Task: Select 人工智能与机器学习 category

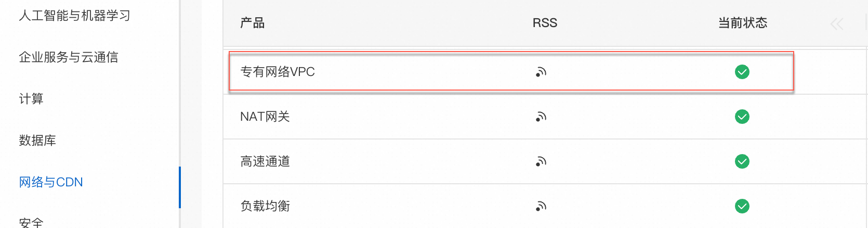Action: [74, 16]
